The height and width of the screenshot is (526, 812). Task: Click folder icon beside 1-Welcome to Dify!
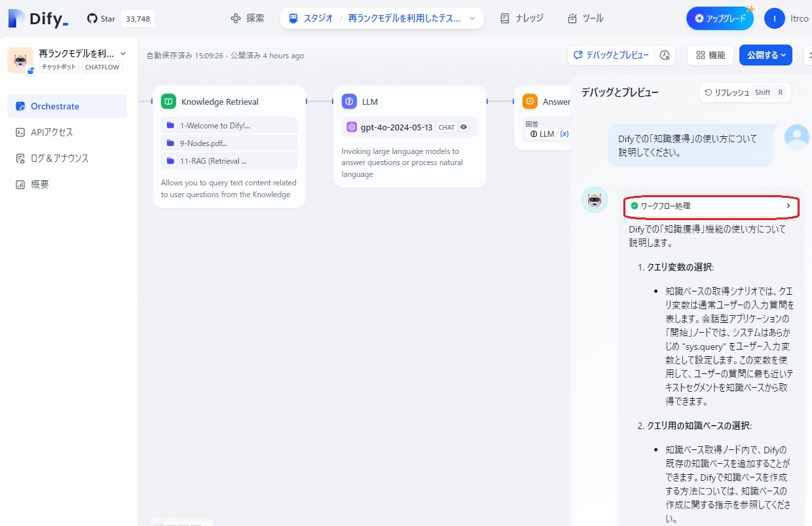(x=170, y=125)
